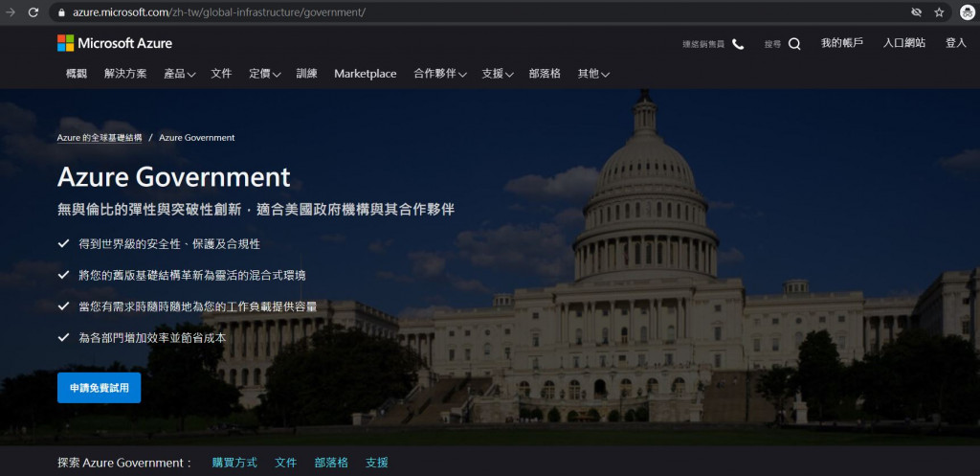
Task: Click the browser reload icon
Action: click(x=33, y=11)
